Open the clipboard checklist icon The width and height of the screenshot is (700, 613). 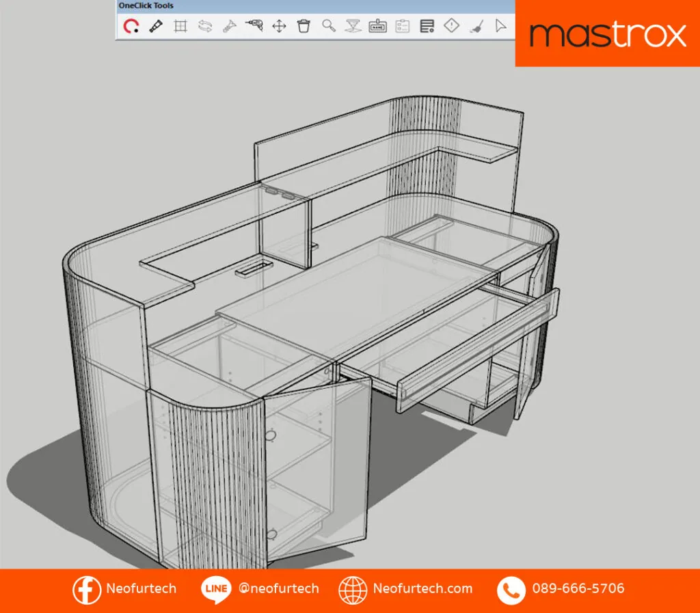[x=402, y=27]
